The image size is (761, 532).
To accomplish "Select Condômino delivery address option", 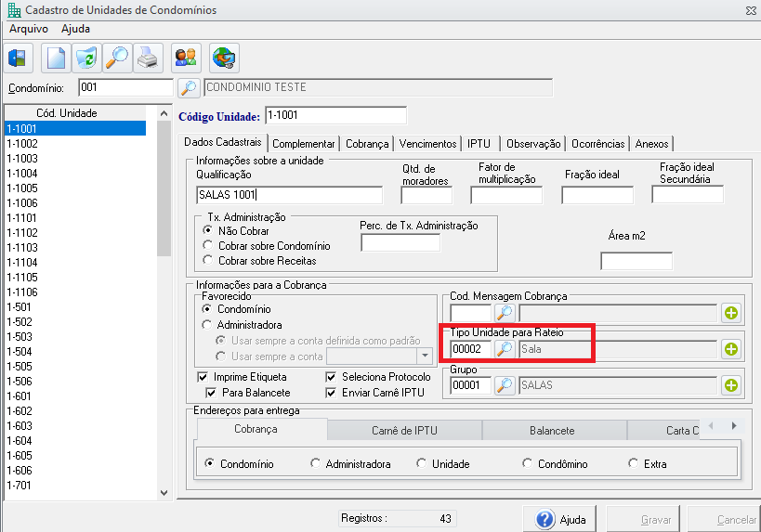I will [527, 463].
